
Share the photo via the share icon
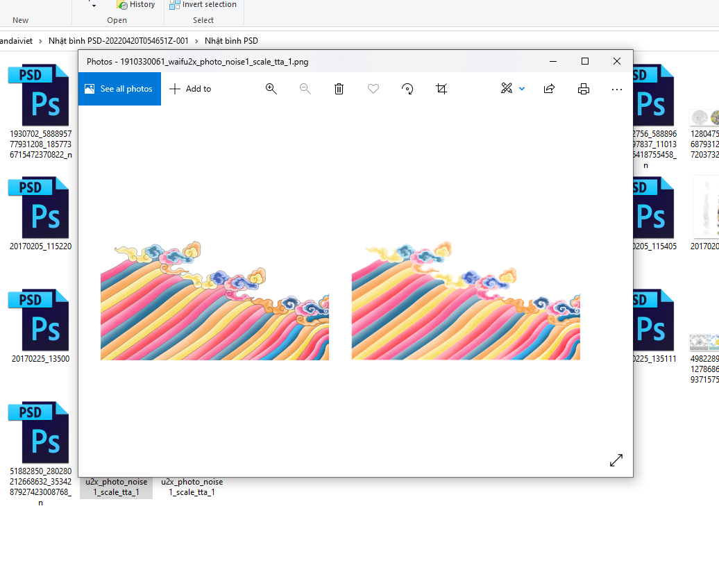(x=549, y=89)
